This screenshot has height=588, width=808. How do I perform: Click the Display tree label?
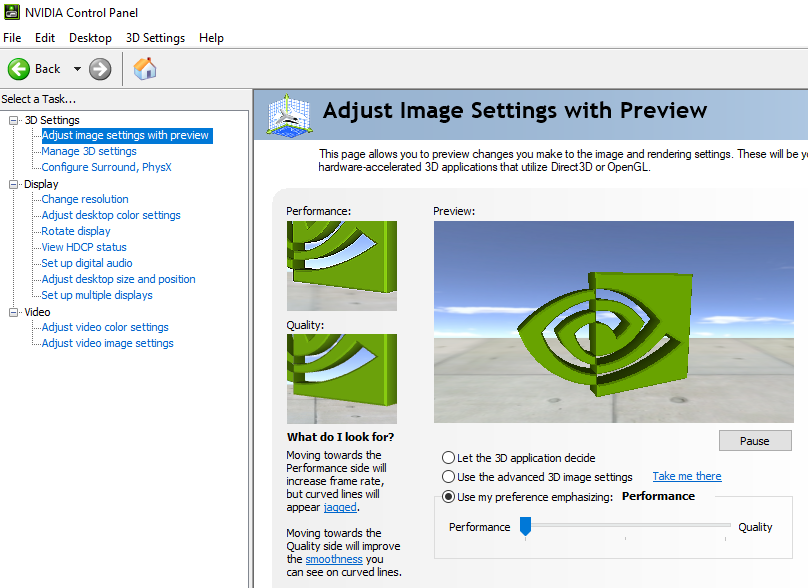coord(41,184)
